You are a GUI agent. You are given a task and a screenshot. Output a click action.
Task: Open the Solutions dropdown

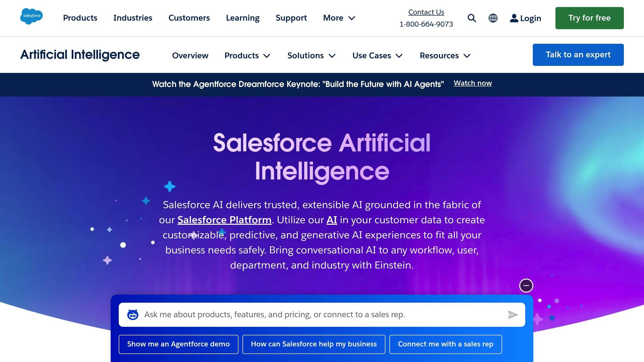pos(311,55)
